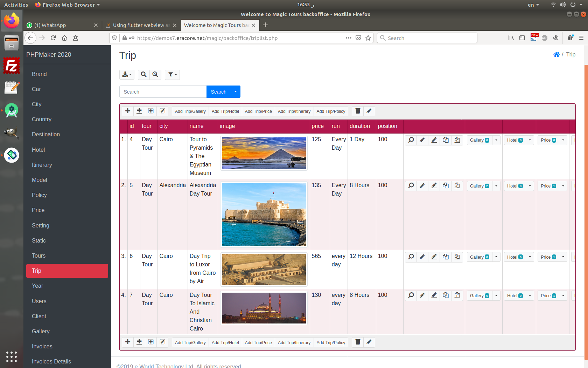The height and width of the screenshot is (368, 588).
Task: Edit the Alexandria Day Tour row
Action: (x=422, y=186)
